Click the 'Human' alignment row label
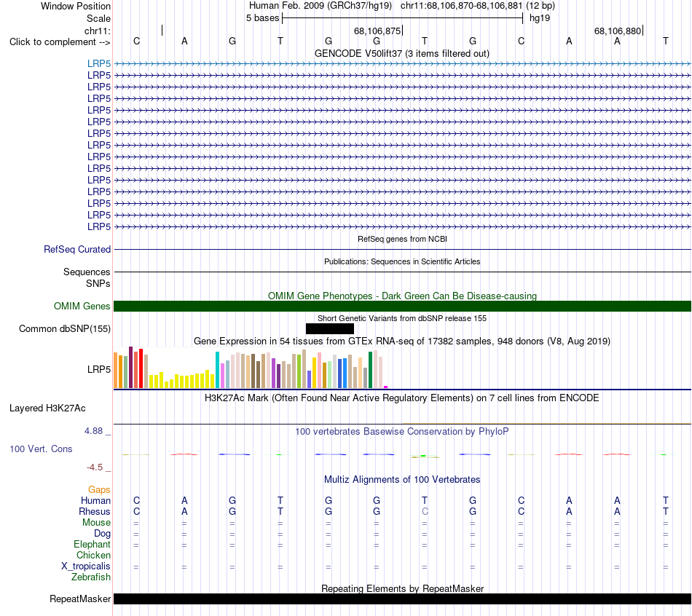This screenshot has height=616, width=692. click(x=95, y=501)
